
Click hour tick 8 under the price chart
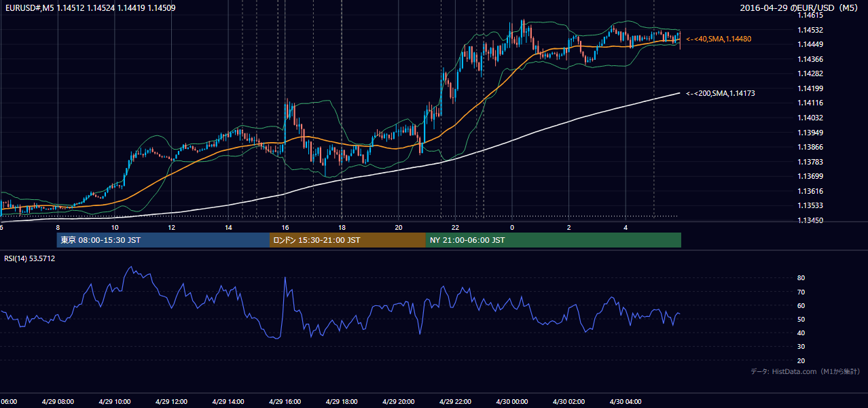click(58, 227)
